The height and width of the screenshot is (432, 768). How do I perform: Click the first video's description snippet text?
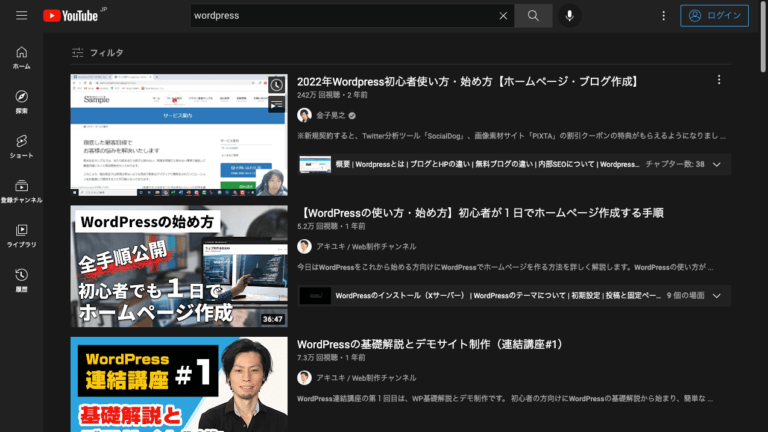pyautogui.click(x=511, y=136)
